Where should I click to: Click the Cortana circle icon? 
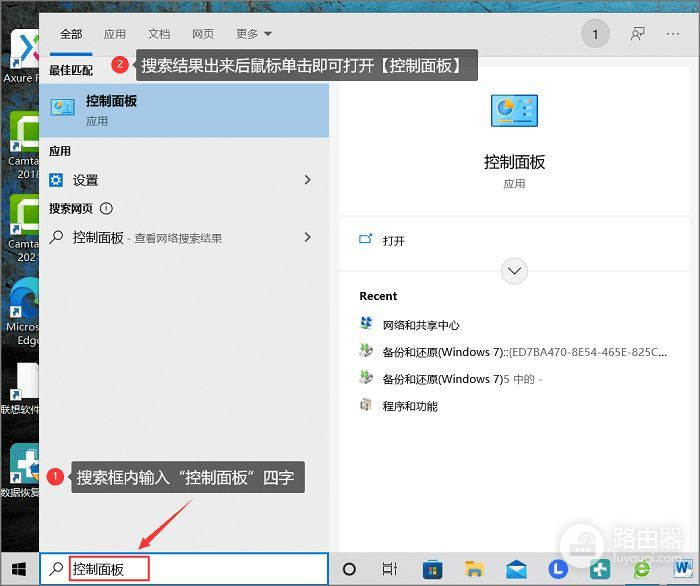coord(349,569)
